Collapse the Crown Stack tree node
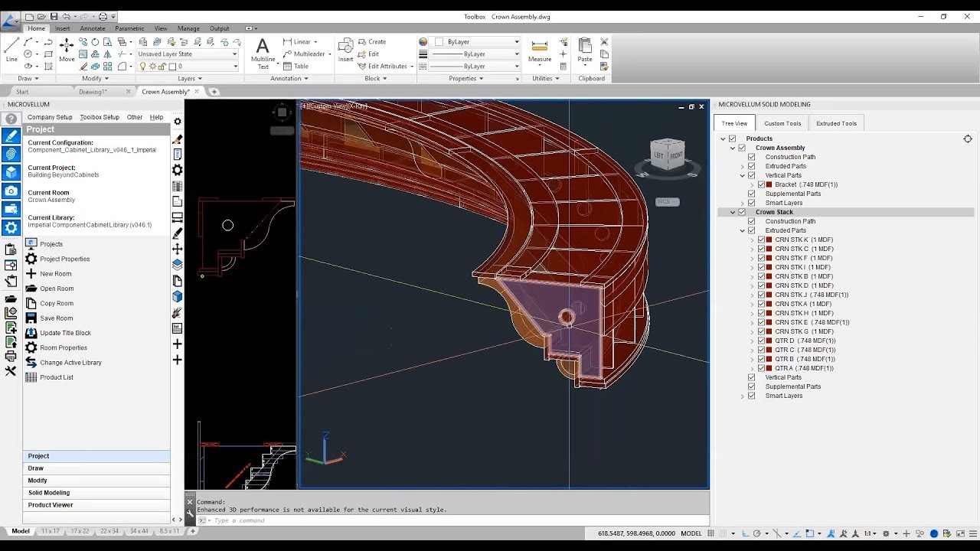The image size is (980, 551). [733, 212]
